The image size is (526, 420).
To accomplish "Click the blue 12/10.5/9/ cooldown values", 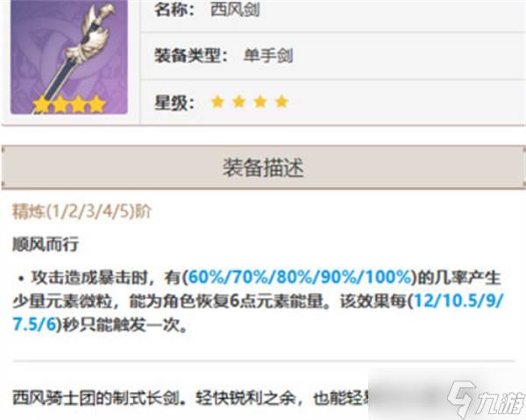I will tap(458, 301).
